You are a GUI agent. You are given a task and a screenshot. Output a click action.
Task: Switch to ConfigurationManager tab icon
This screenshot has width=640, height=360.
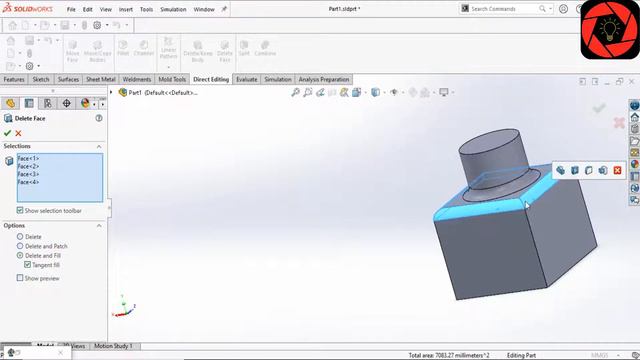48,103
